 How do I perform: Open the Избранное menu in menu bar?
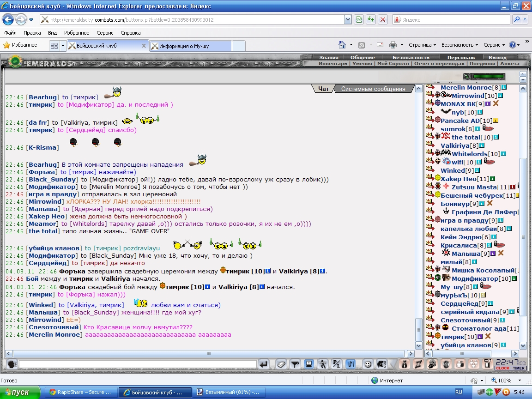click(77, 33)
